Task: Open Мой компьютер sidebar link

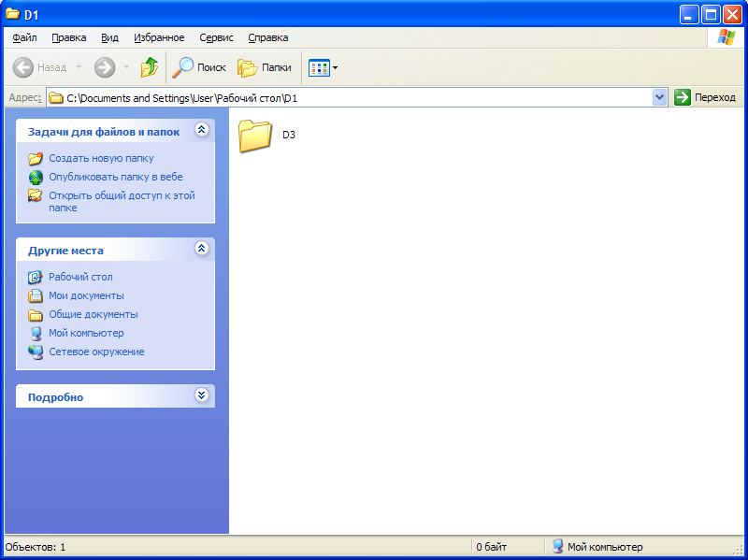Action: click(86, 333)
